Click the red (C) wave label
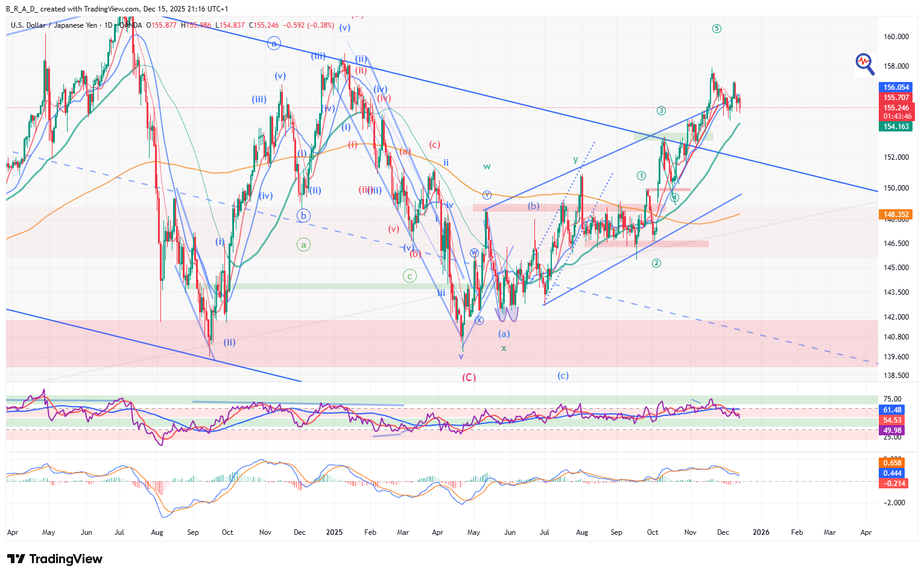 point(469,377)
